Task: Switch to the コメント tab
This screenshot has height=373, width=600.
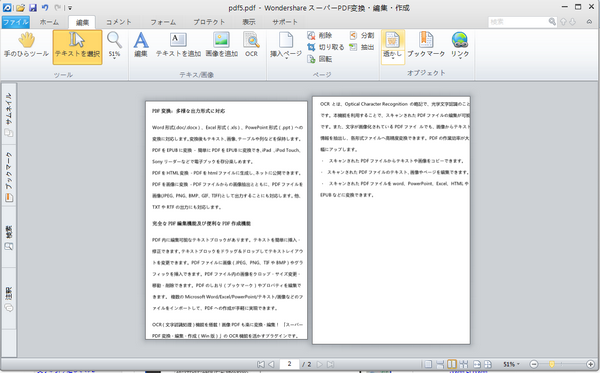Action: click(119, 22)
